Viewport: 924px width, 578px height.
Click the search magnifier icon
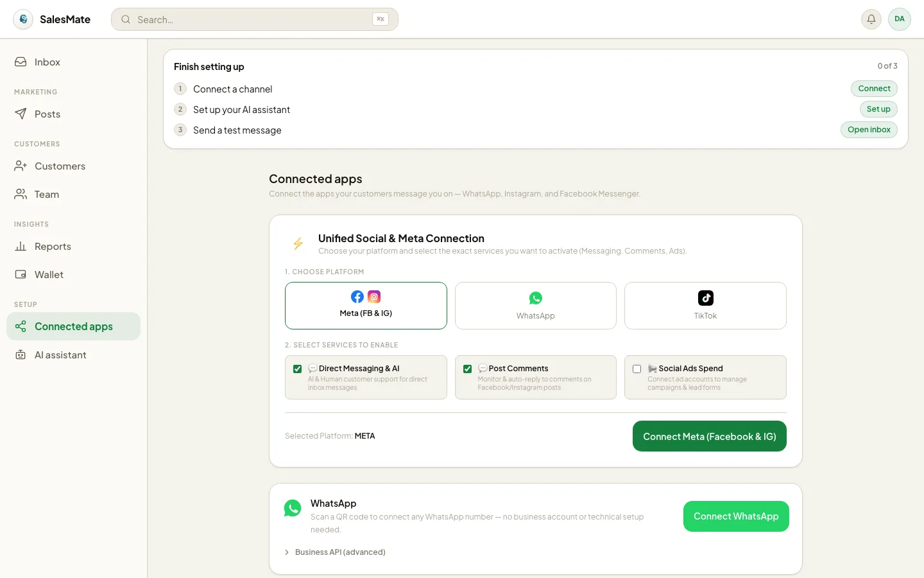126,19
